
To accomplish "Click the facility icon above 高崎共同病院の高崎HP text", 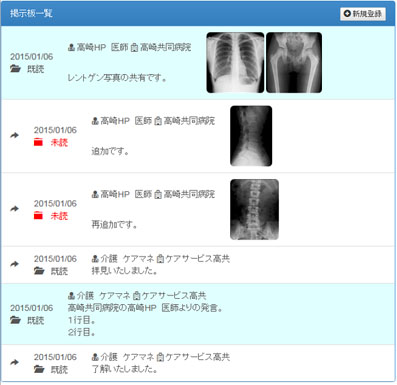I will pyautogui.click(x=136, y=296).
